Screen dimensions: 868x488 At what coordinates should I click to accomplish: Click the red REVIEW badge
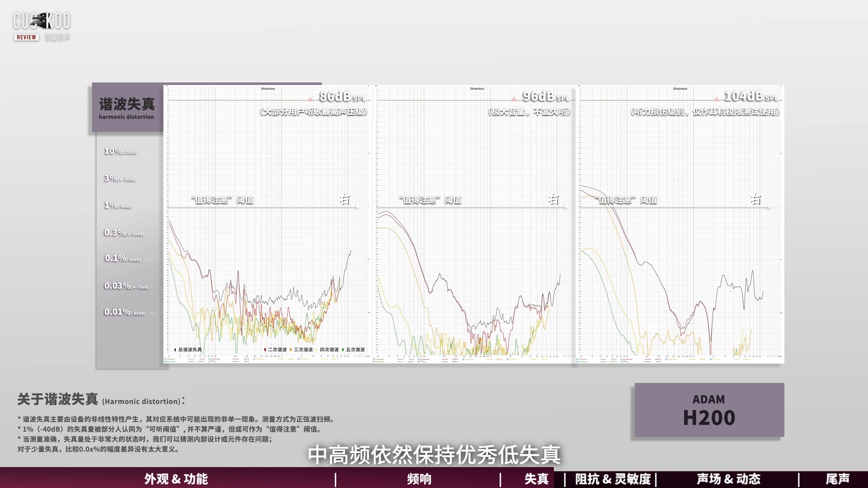tap(26, 37)
